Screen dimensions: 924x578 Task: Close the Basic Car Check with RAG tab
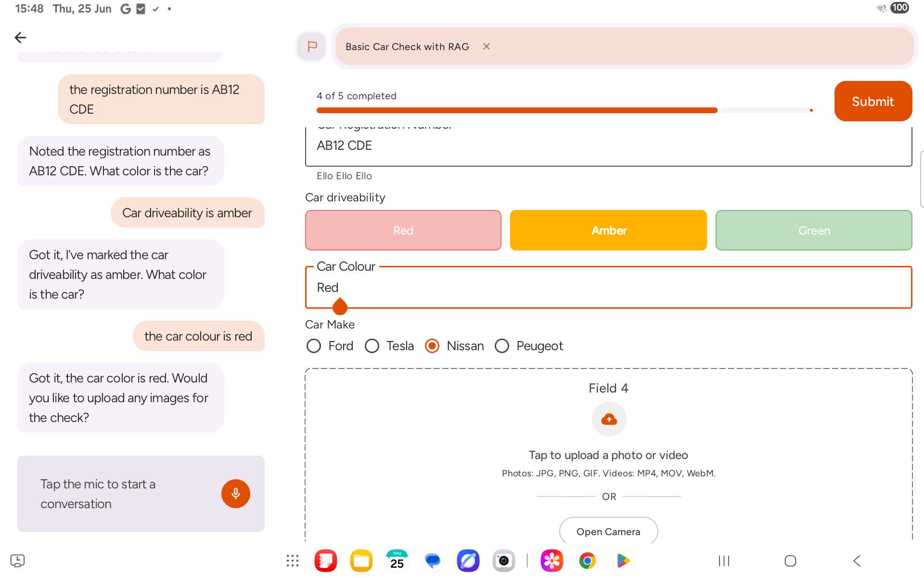487,46
